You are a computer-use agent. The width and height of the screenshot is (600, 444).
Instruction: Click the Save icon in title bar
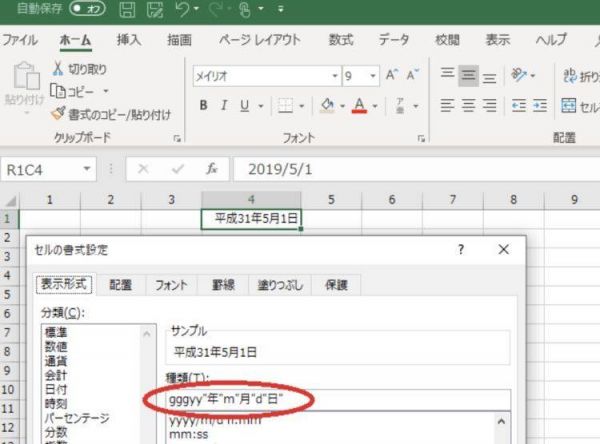[127, 11]
